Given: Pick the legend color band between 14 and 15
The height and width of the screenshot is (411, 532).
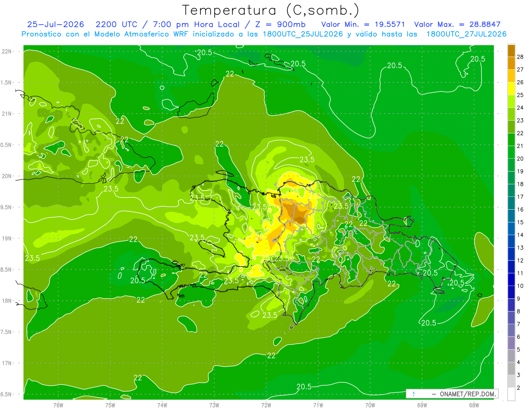Looking at the screenshot, I should point(511,228).
